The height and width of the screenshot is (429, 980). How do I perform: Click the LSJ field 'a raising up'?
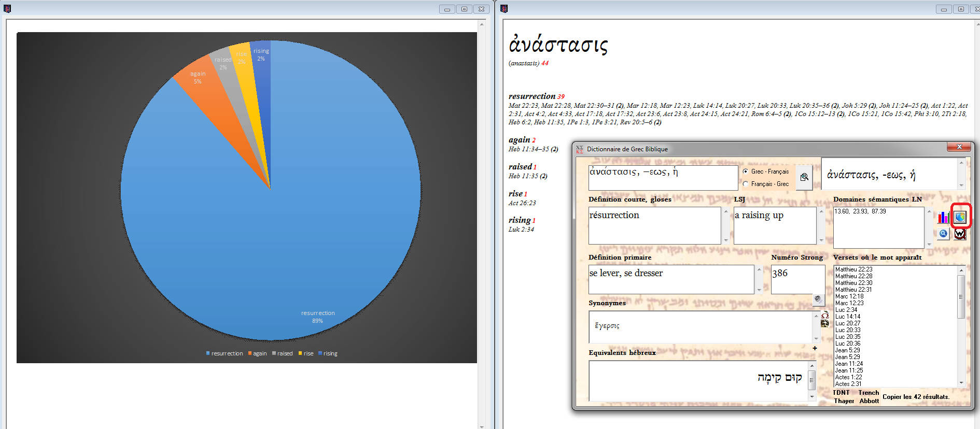(x=775, y=225)
